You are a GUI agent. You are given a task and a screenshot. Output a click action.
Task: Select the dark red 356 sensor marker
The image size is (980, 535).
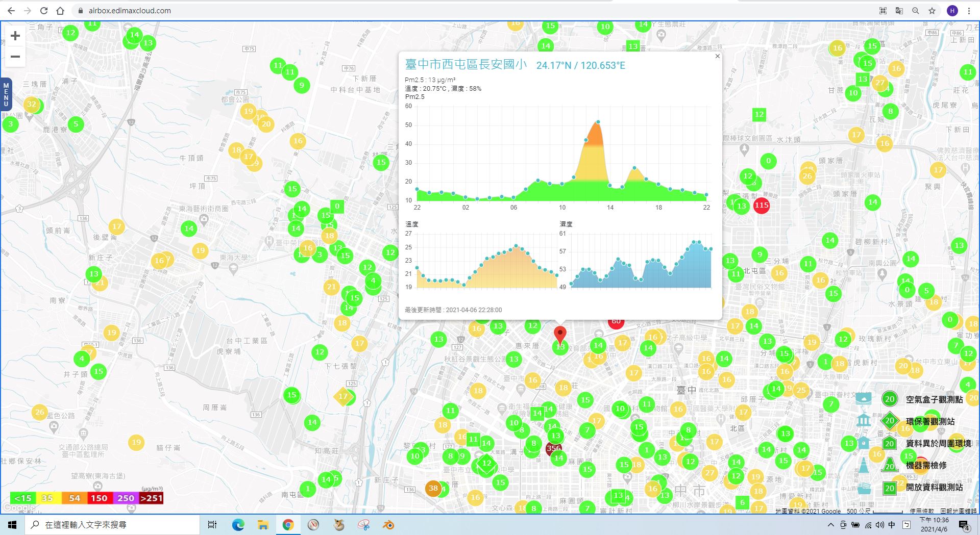click(x=554, y=448)
